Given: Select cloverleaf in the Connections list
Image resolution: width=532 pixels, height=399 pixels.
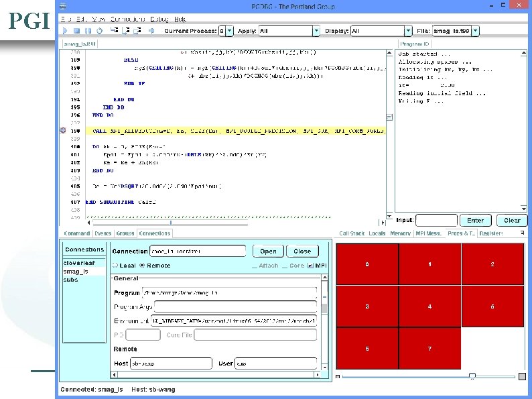Looking at the screenshot, I should click(80, 263).
